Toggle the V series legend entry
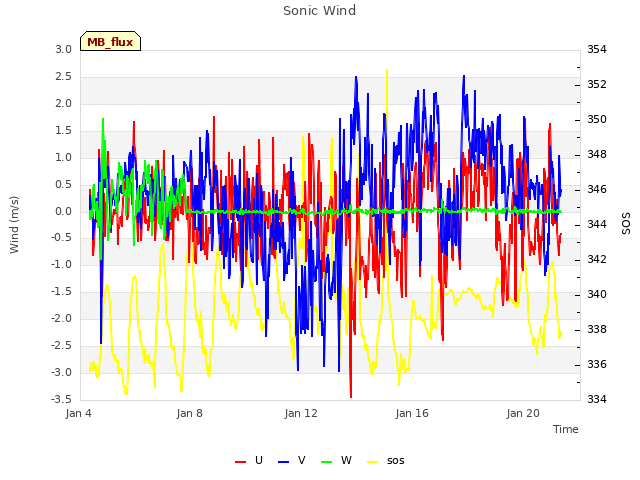The width and height of the screenshot is (640, 480). 292,461
